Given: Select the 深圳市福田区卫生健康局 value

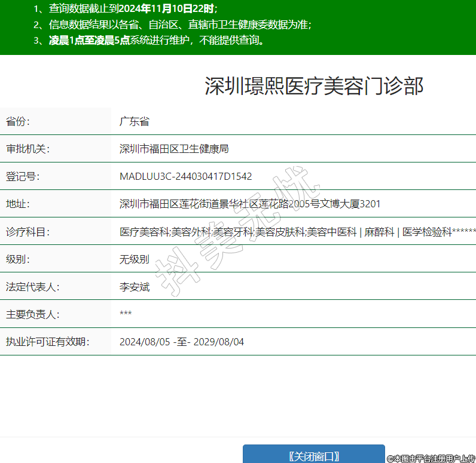Looking at the screenshot, I should (174, 149).
